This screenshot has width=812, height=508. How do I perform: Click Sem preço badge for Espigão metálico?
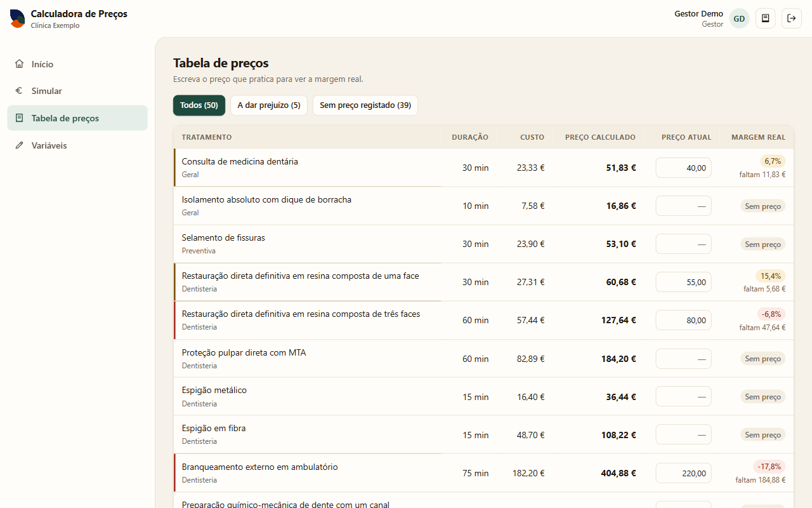(763, 397)
